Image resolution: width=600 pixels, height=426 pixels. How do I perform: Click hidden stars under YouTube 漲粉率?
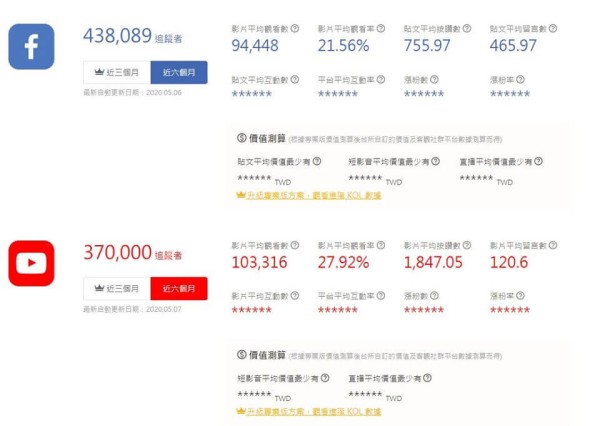click(510, 310)
